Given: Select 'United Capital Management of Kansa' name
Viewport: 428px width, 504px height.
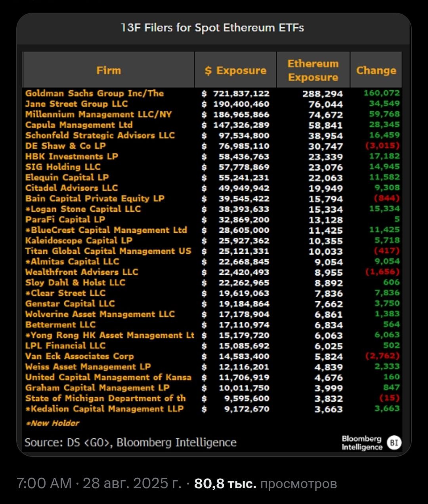Looking at the screenshot, I should point(108,377).
